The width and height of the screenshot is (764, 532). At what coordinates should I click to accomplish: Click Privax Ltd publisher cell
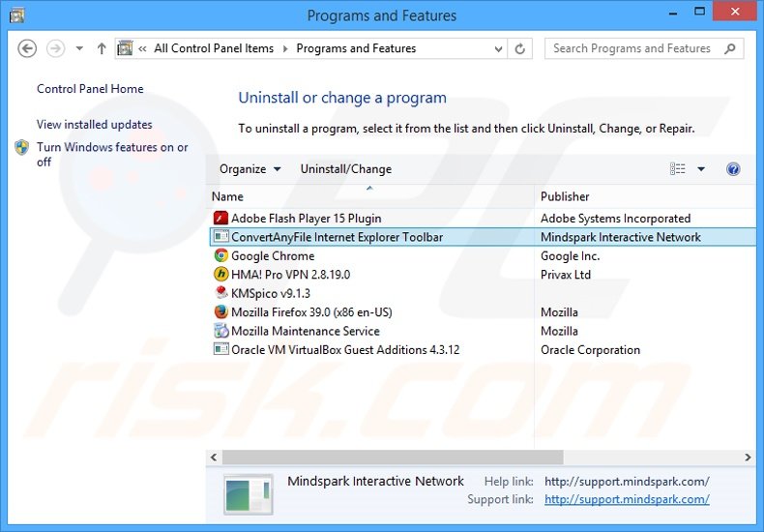click(566, 275)
